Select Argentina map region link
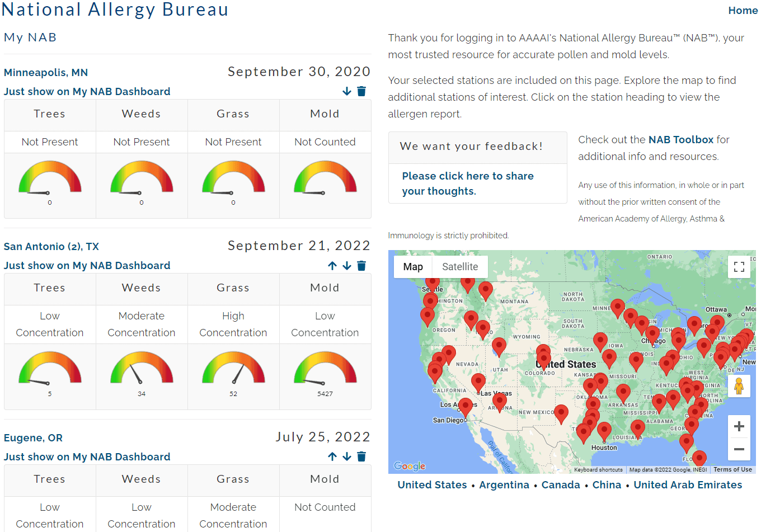 504,485
